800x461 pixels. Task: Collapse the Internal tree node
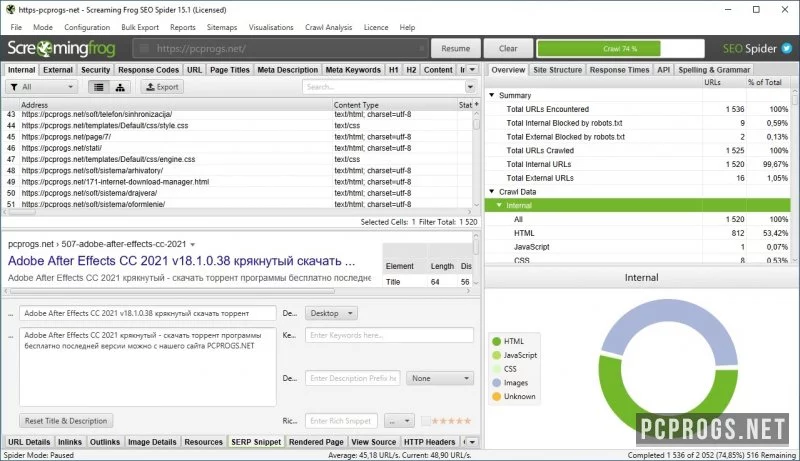(499, 206)
